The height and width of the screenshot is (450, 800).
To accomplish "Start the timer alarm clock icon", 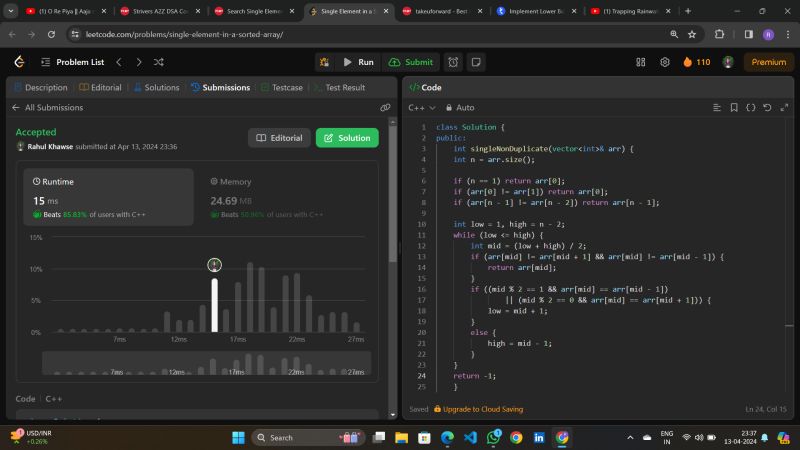I will point(453,62).
